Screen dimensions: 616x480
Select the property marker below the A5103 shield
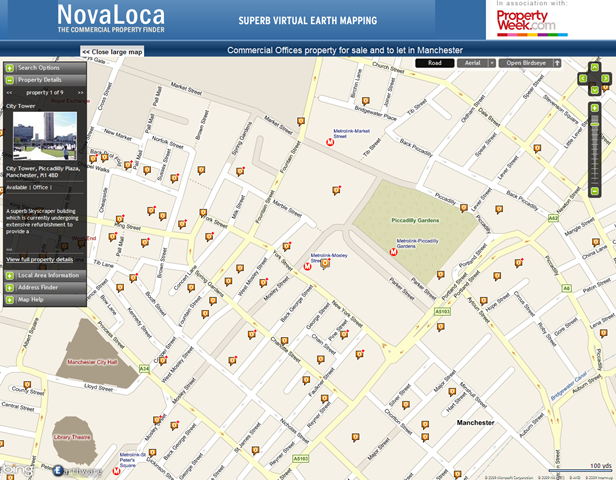pyautogui.click(x=441, y=327)
